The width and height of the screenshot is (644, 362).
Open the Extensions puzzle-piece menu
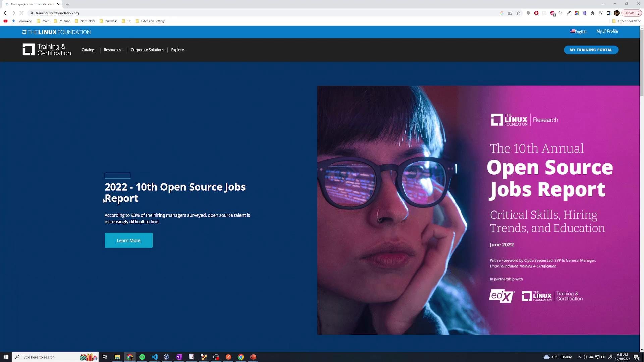click(x=593, y=13)
